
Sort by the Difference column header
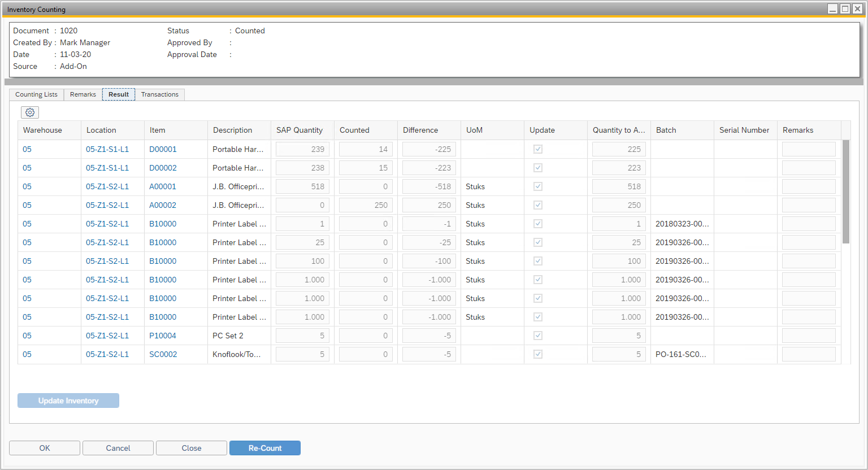tap(420, 130)
